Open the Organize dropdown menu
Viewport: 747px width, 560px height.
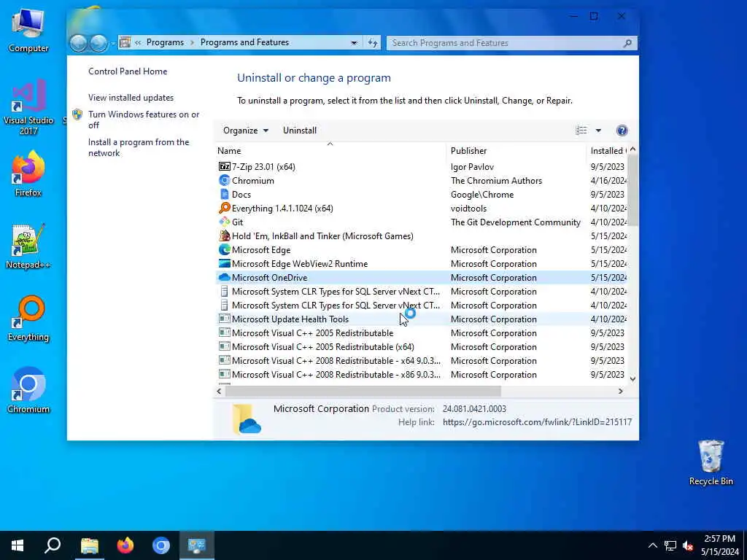point(245,131)
